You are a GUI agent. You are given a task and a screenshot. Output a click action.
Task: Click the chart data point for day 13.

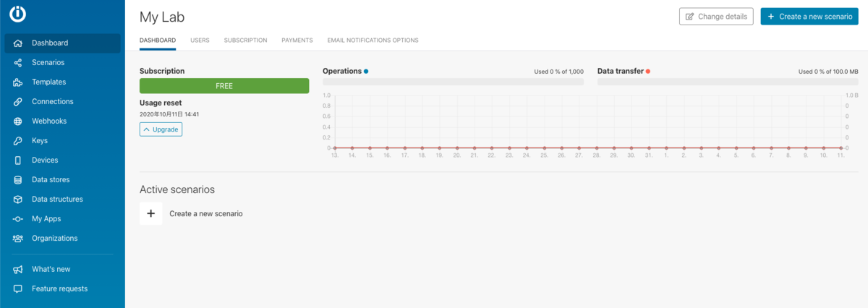(x=335, y=147)
